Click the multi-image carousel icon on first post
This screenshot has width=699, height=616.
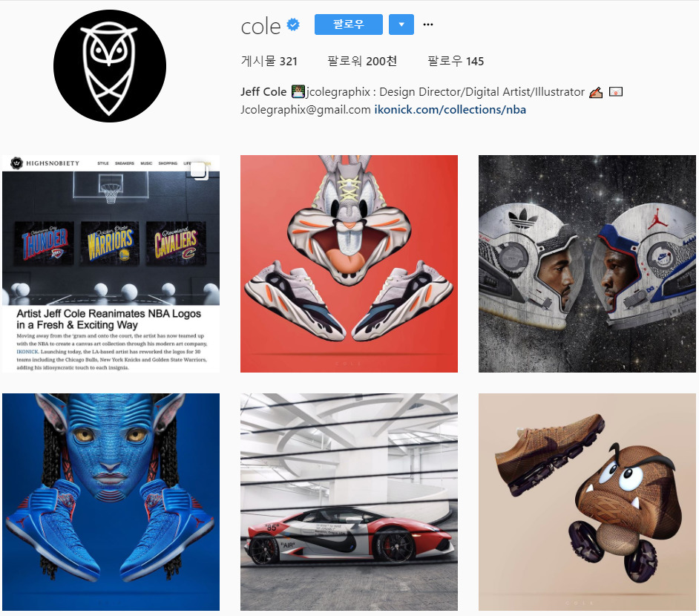200,171
